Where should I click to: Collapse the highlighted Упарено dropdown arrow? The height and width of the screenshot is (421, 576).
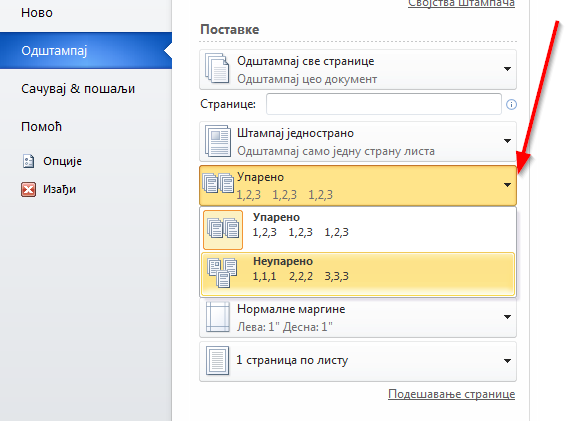pyautogui.click(x=507, y=185)
